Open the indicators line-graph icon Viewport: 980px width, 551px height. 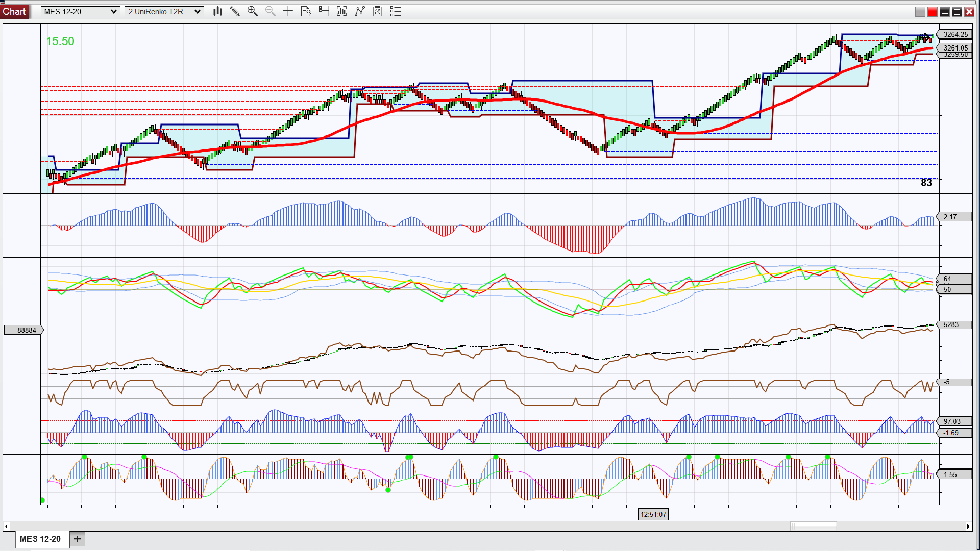tap(359, 11)
